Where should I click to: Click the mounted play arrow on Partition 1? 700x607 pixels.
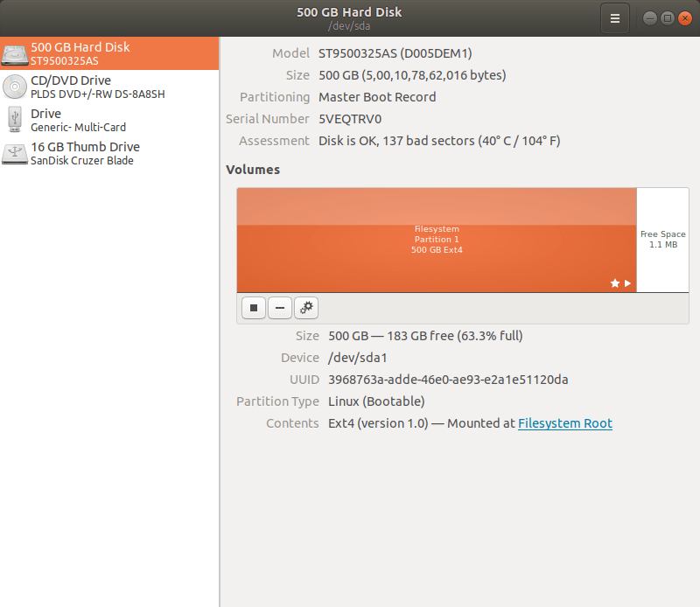coord(627,283)
